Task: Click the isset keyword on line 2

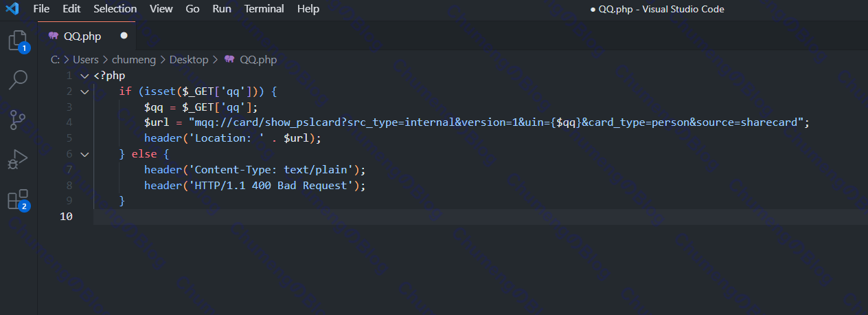Action: pos(160,91)
